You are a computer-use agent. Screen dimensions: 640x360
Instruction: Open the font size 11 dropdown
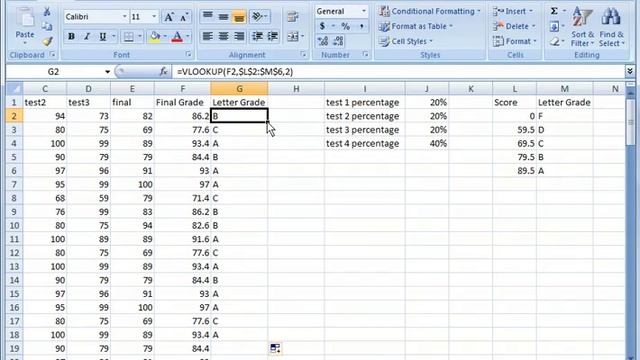(154, 17)
